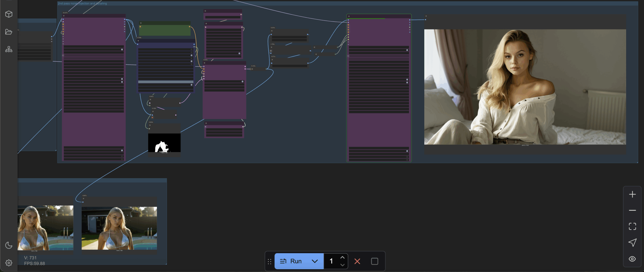Click the square clear queue button
Image resolution: width=644 pixels, height=272 pixels.
tap(374, 261)
